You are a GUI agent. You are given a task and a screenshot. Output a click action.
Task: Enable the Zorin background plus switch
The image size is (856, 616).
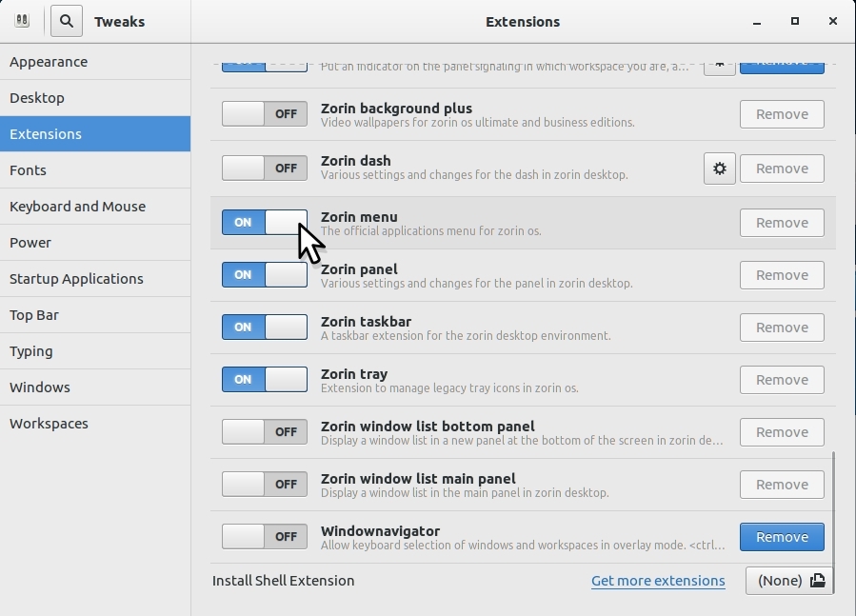tap(265, 114)
